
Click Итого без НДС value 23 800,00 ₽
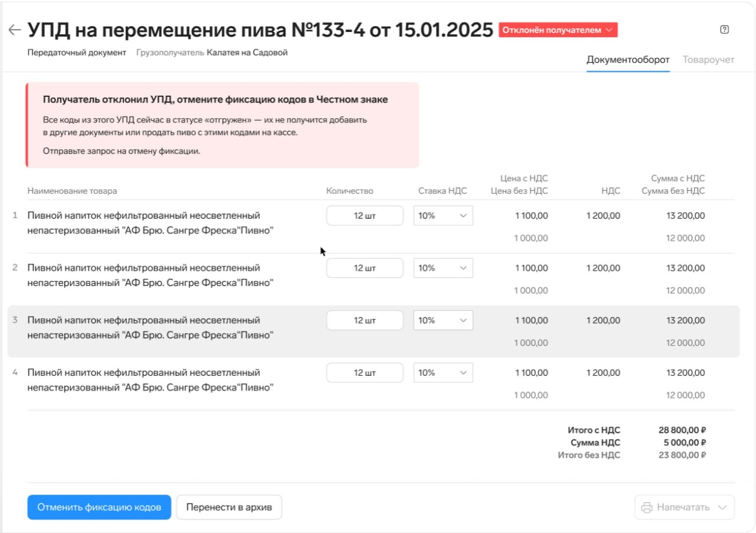click(x=683, y=455)
